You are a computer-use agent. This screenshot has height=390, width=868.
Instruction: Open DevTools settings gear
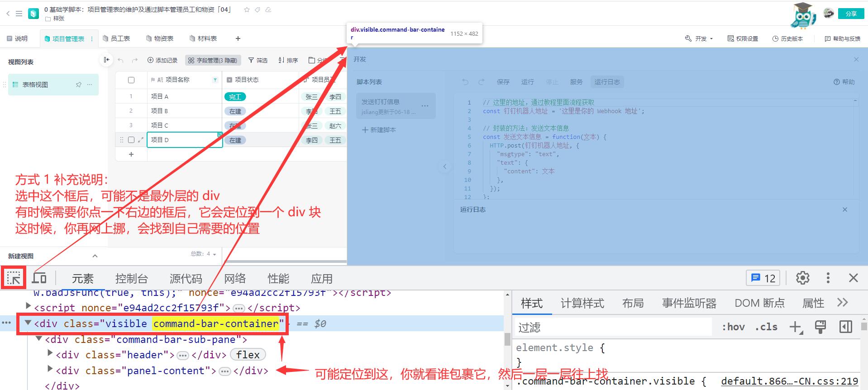[x=803, y=278]
